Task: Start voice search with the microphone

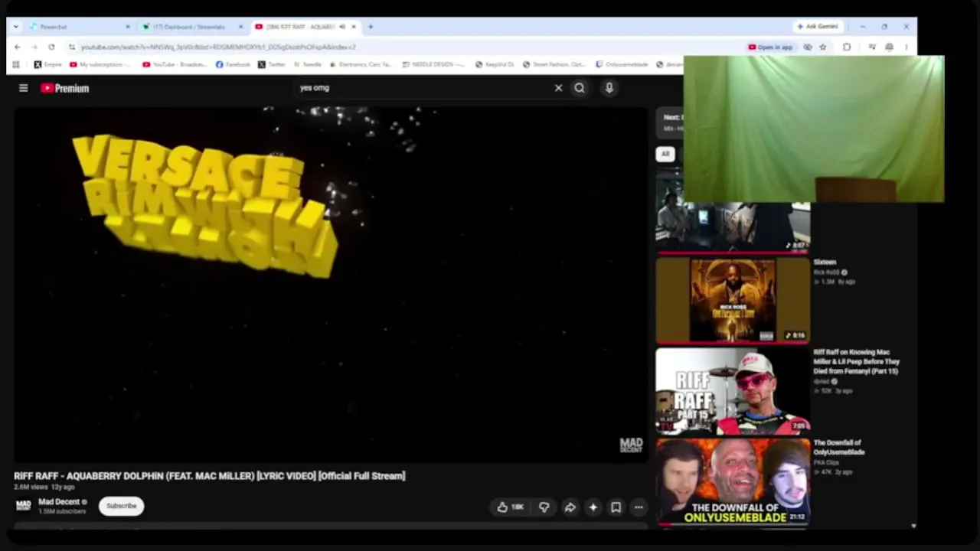Action: tap(609, 88)
